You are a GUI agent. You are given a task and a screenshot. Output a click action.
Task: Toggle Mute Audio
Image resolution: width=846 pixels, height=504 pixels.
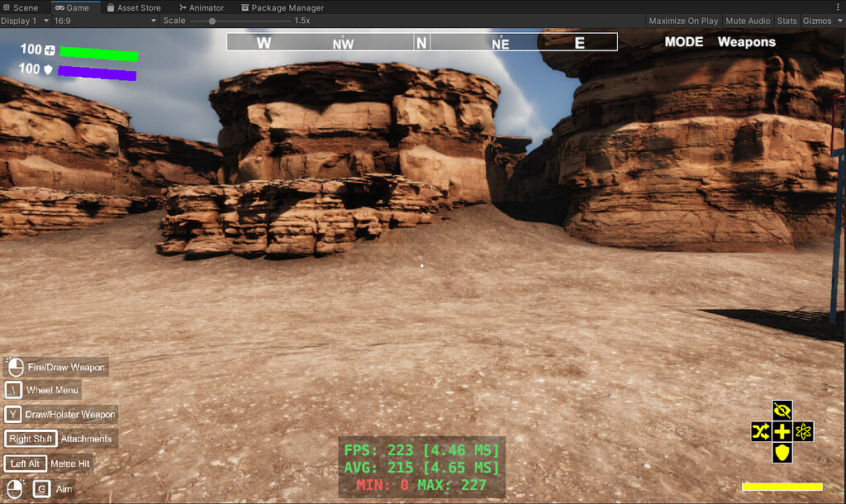point(748,21)
